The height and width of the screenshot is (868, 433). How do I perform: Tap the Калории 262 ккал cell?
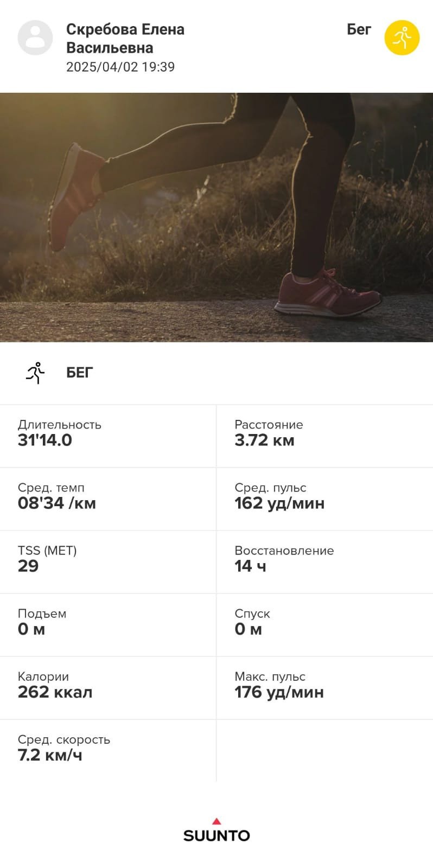[108, 687]
